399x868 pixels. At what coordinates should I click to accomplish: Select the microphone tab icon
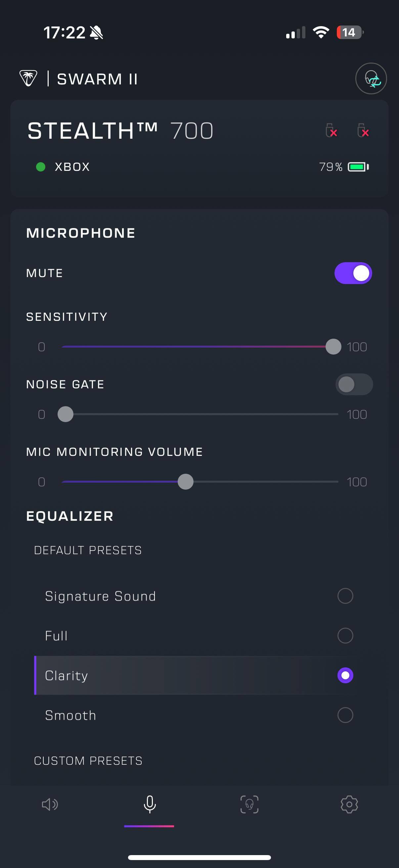(x=150, y=804)
